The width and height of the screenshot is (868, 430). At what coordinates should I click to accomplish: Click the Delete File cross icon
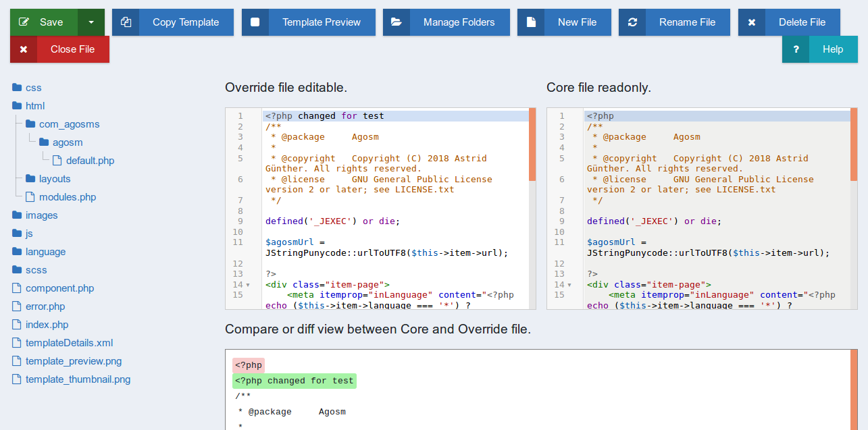click(752, 22)
